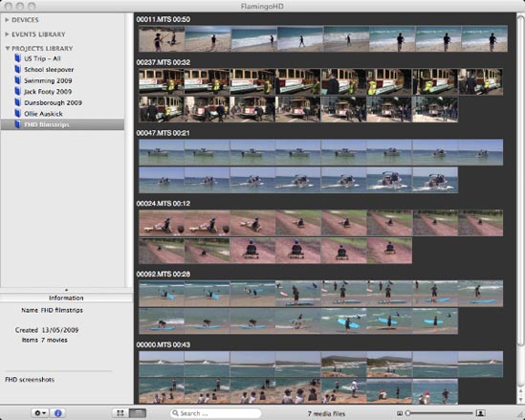Click the book icon beside Ollie Auskick
Screen dimensions: 525x420
click(x=17, y=114)
